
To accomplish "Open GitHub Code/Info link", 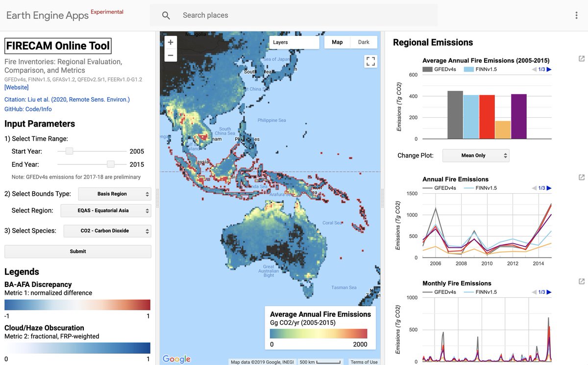I will click(x=28, y=109).
